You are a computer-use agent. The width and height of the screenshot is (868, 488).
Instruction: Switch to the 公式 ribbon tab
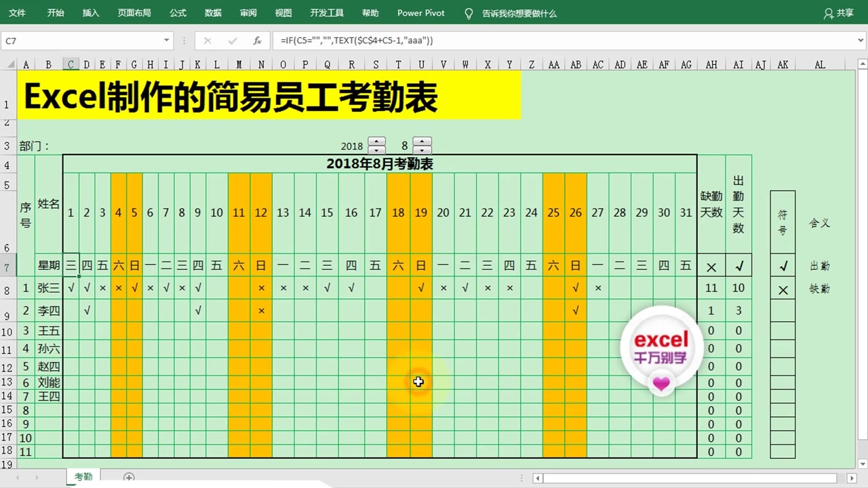point(178,13)
